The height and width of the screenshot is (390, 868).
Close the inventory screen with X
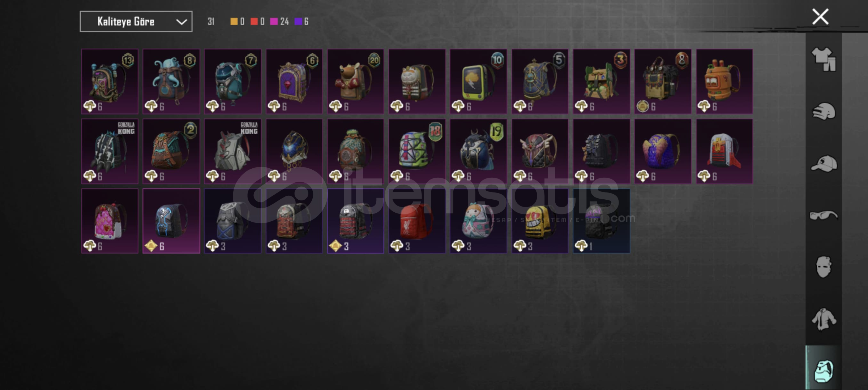pyautogui.click(x=820, y=17)
